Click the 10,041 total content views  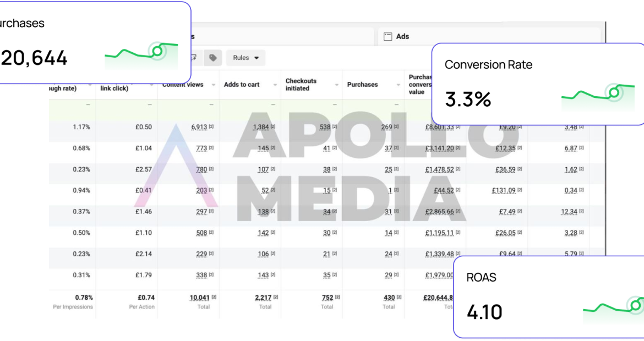coord(200,298)
